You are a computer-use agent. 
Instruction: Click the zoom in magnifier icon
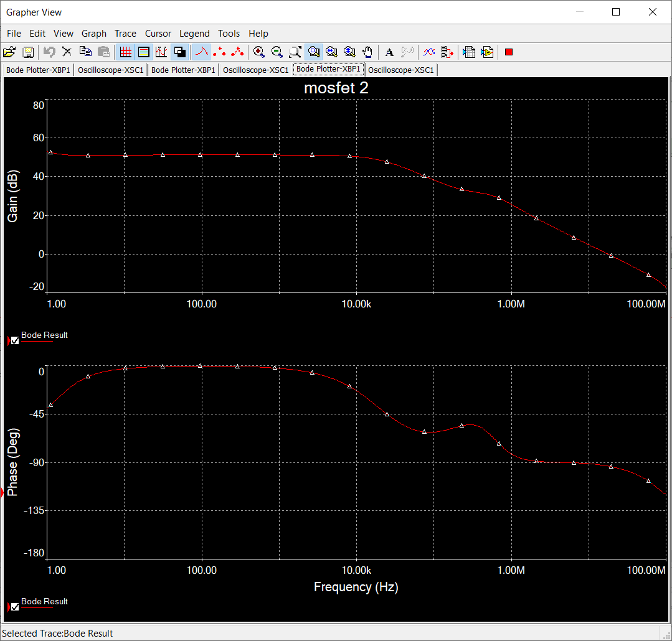tap(259, 52)
